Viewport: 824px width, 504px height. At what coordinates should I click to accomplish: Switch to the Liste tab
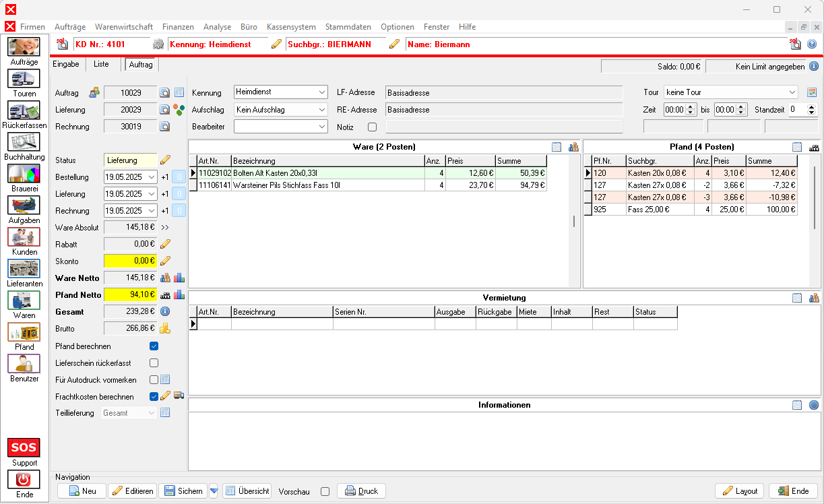click(x=101, y=64)
